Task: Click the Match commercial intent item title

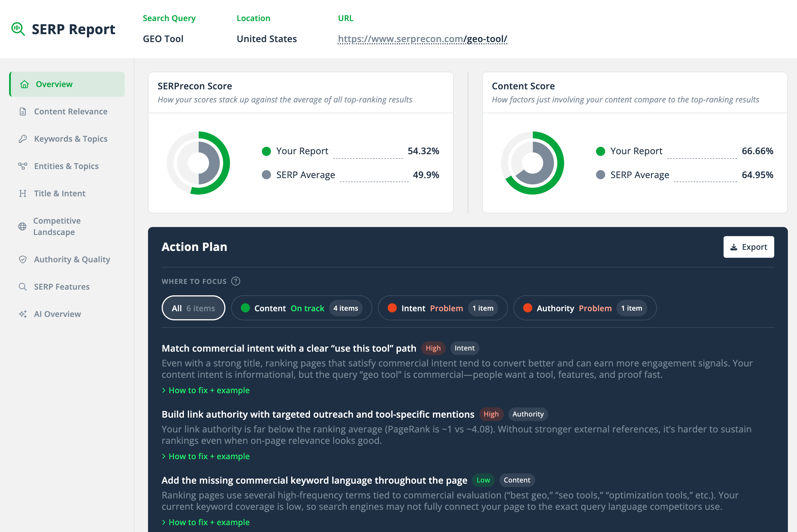Action: 289,349
